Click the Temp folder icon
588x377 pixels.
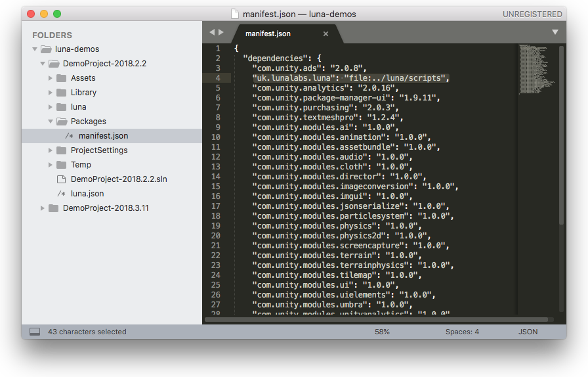click(x=61, y=165)
